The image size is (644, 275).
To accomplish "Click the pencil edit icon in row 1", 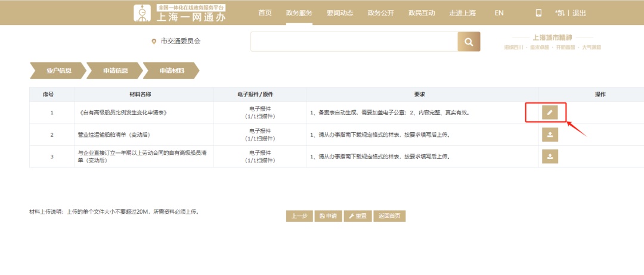I will [x=549, y=112].
